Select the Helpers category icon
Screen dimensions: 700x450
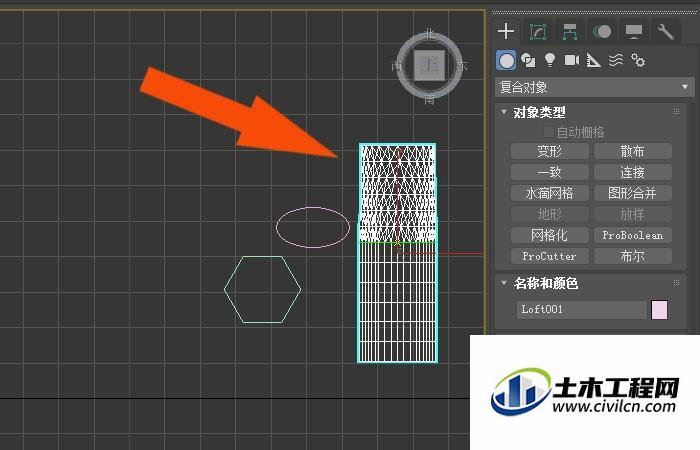click(x=593, y=60)
